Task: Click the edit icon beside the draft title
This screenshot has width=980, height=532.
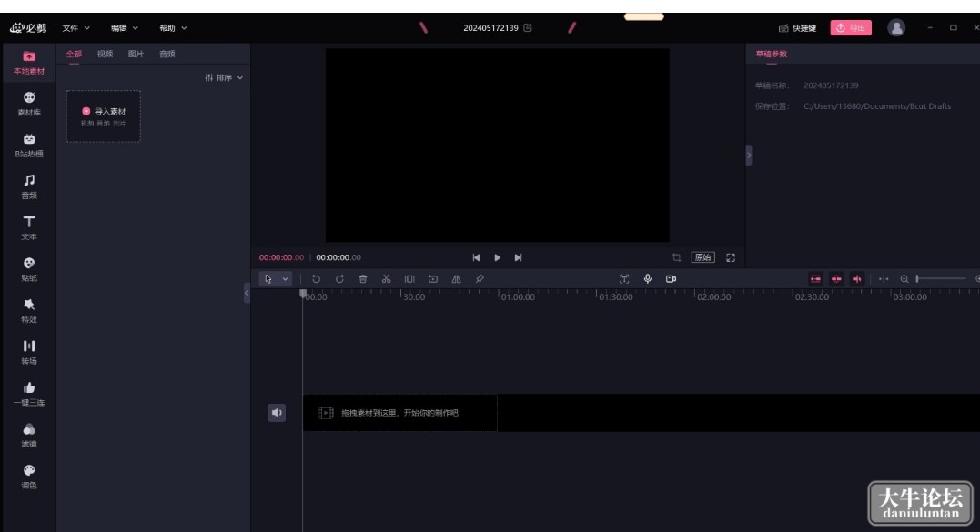Action: tap(528, 27)
